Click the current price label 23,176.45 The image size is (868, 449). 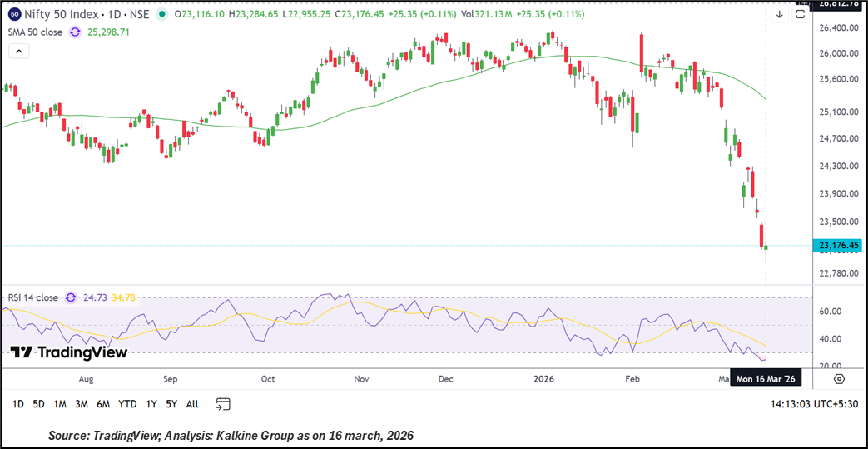click(838, 246)
